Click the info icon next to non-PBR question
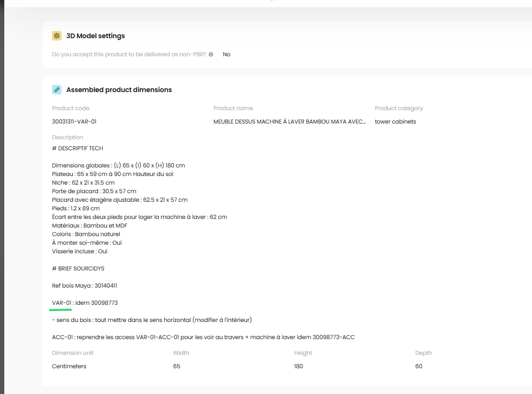 pos(211,54)
